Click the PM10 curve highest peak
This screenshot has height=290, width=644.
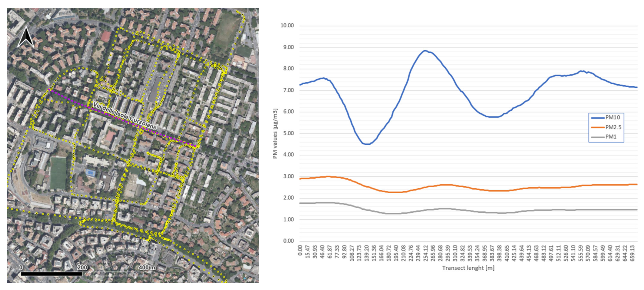coord(425,51)
